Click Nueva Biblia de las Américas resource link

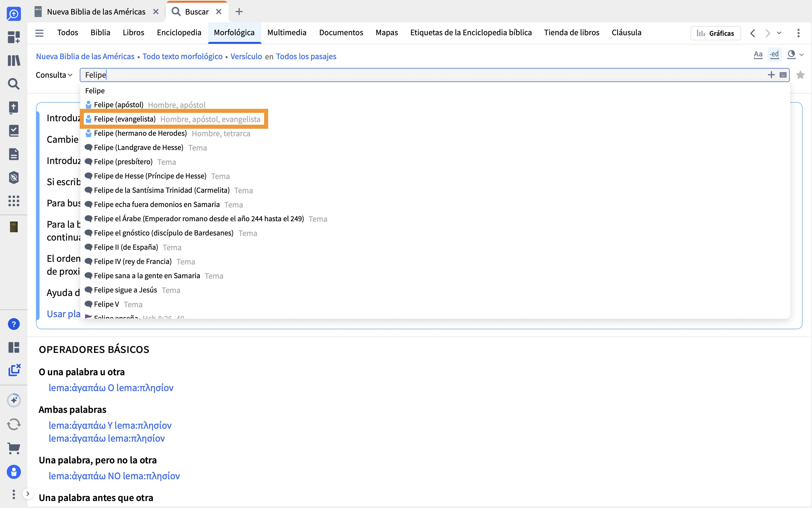point(85,56)
